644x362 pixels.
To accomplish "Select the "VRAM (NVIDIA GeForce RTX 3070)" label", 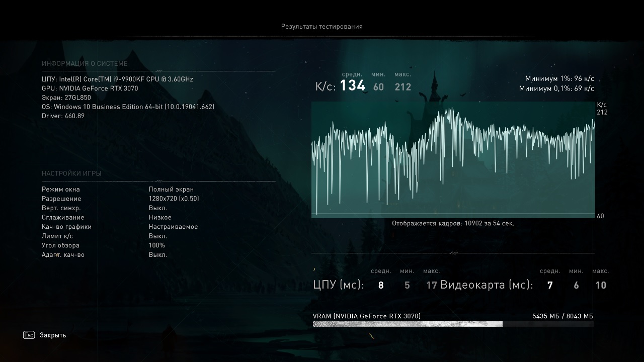I will tap(367, 316).
